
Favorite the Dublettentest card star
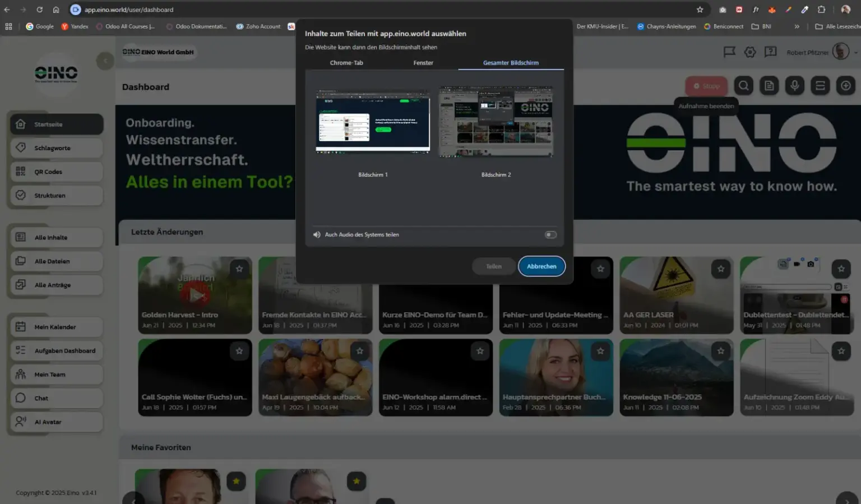tap(841, 269)
